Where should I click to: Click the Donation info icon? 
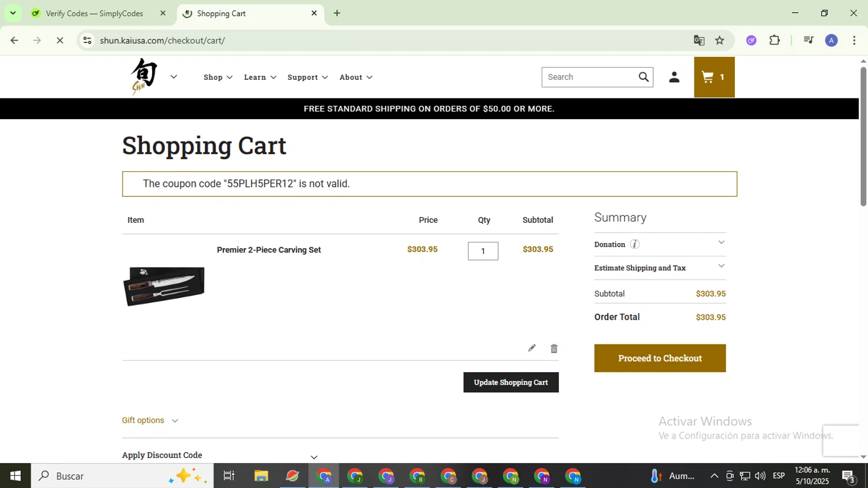pos(635,244)
